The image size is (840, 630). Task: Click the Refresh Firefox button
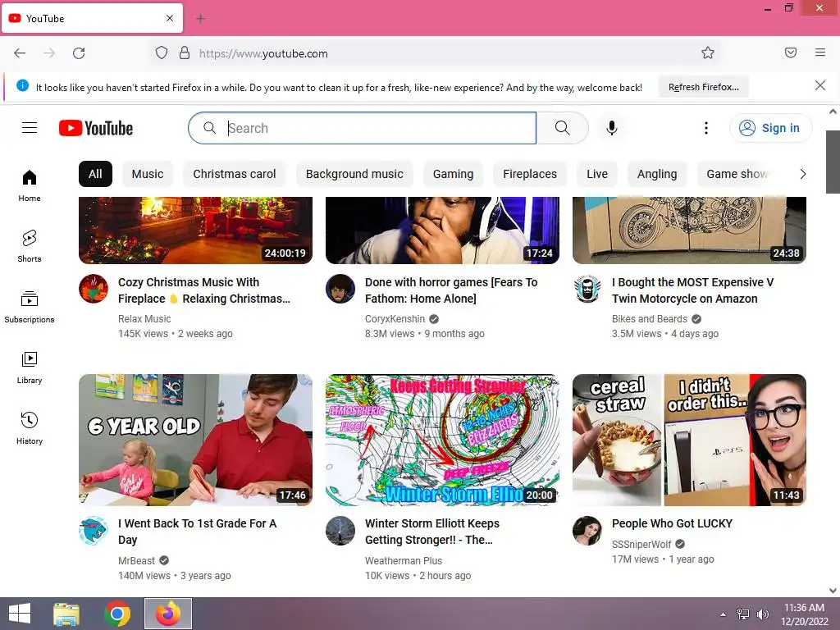703,87
